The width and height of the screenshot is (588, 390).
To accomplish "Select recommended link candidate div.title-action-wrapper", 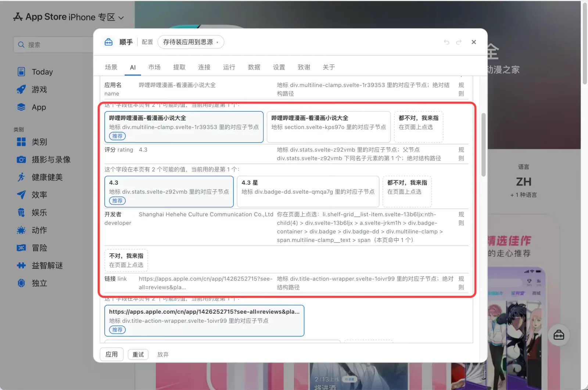I will click(x=204, y=321).
